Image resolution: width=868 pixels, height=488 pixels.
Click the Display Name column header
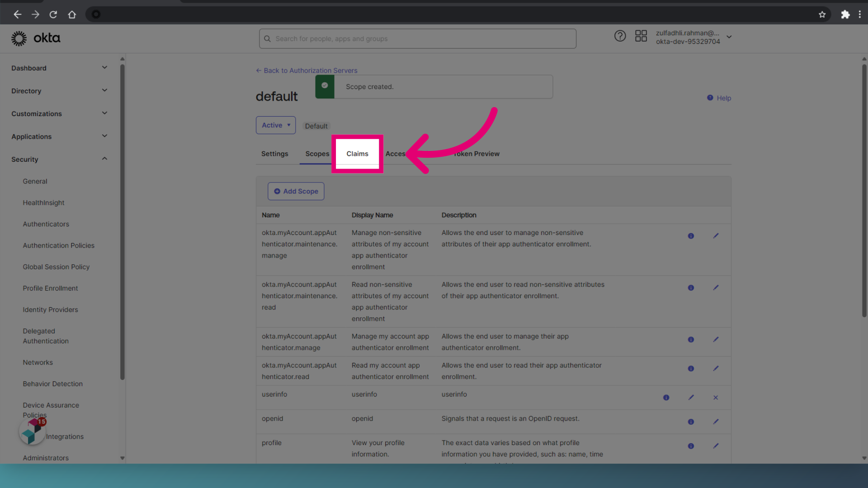click(372, 215)
